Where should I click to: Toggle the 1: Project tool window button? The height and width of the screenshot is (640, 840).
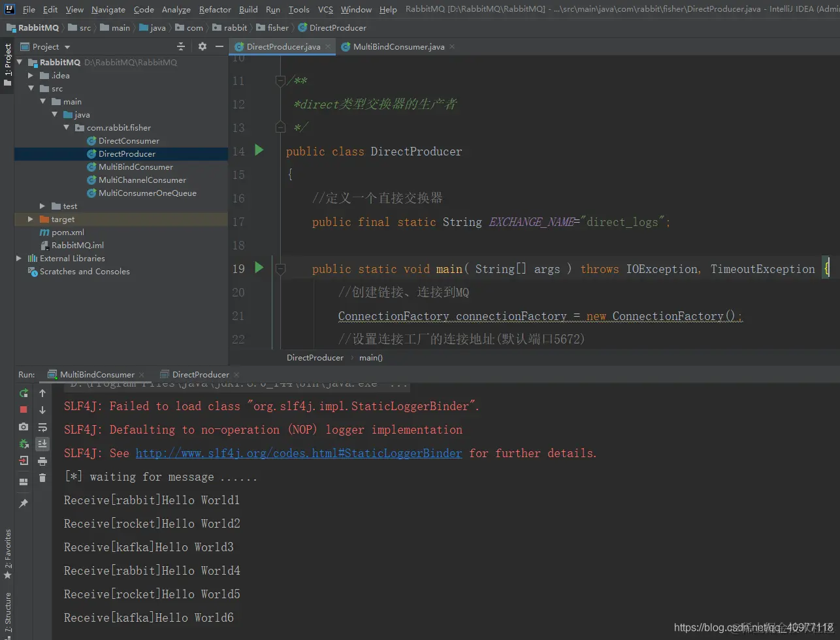7,65
